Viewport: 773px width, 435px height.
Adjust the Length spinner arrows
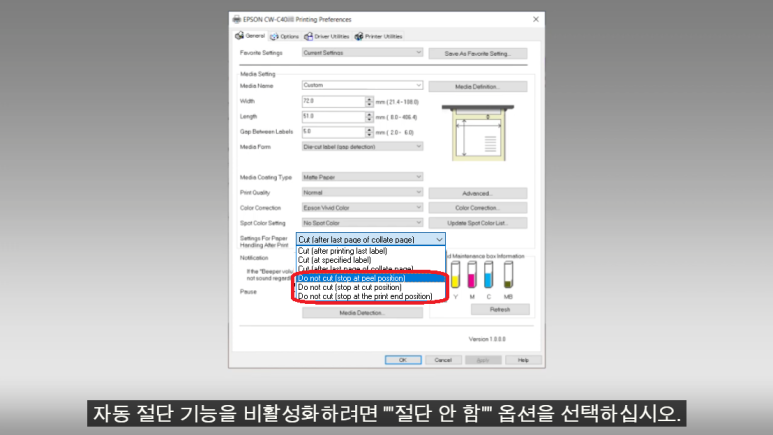369,117
